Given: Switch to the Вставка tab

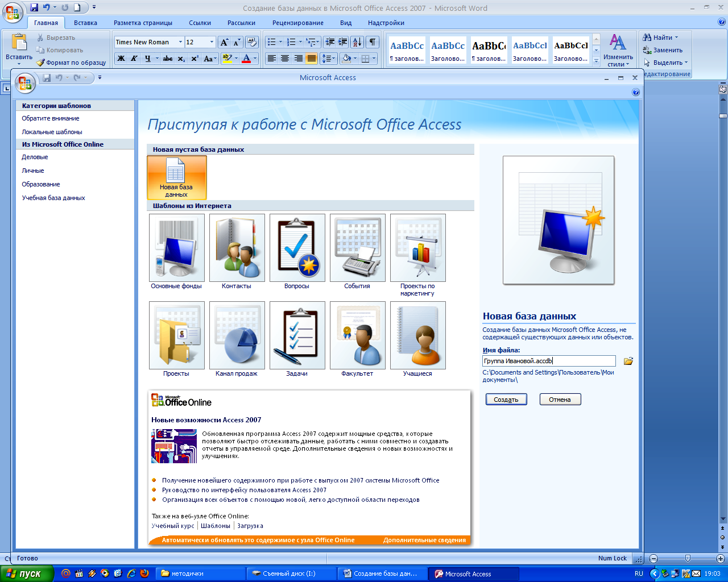Looking at the screenshot, I should (x=85, y=23).
